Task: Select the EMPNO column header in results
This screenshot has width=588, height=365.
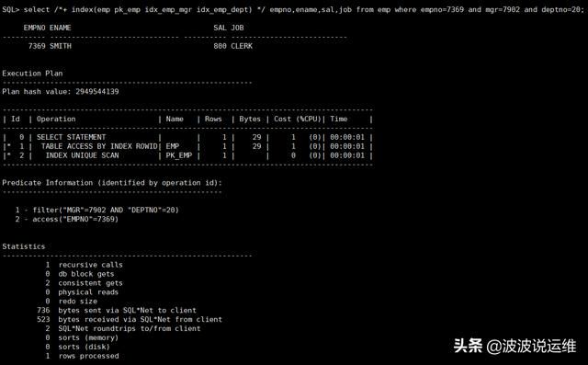Action: coord(34,28)
